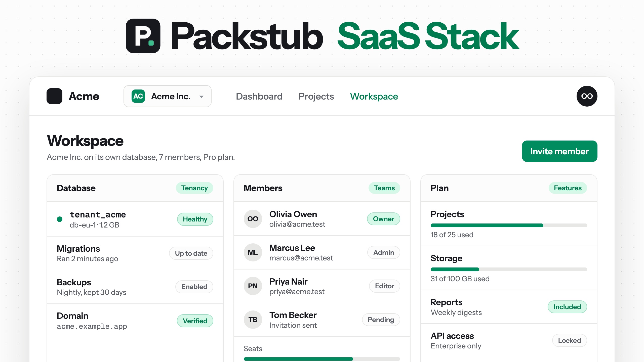Click the Packstub logo icon

143,36
